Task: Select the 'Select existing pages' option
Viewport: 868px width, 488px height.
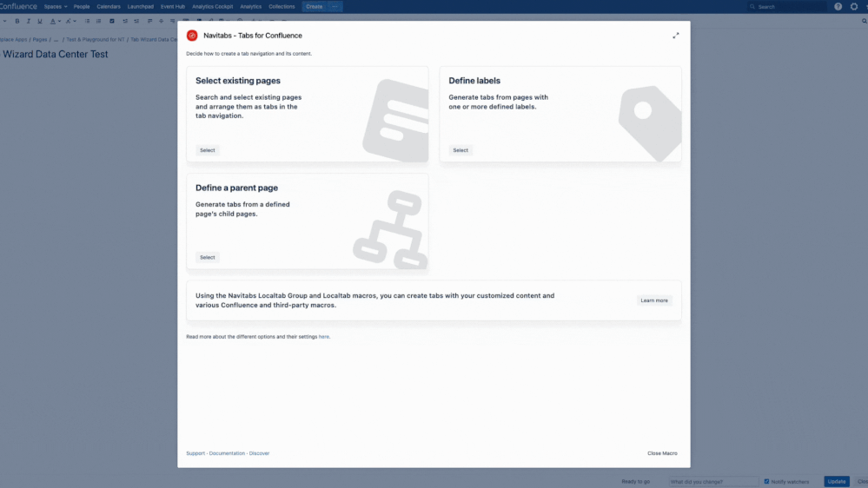Action: pos(208,150)
